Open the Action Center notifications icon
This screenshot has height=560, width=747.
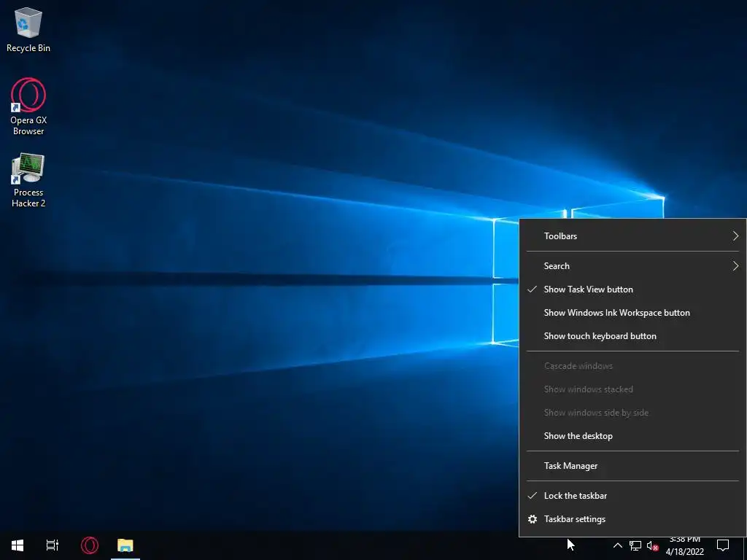click(723, 545)
